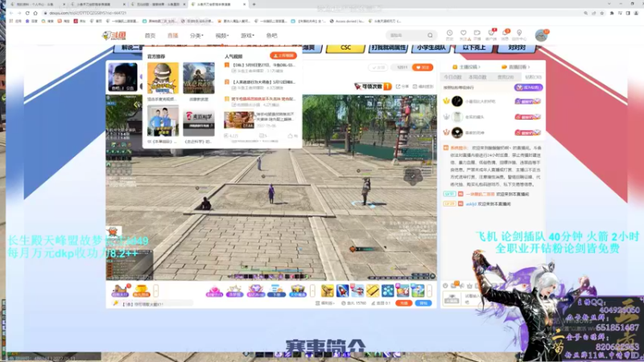The height and width of the screenshot is (362, 644).
Task: Open the 直播回看 link
Action: 516,67
